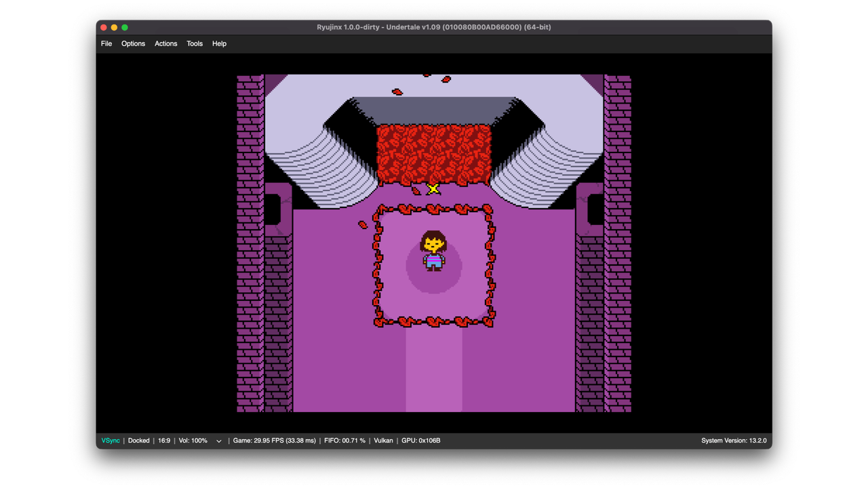
Task: Click the Vulkan backend label
Action: tap(383, 441)
